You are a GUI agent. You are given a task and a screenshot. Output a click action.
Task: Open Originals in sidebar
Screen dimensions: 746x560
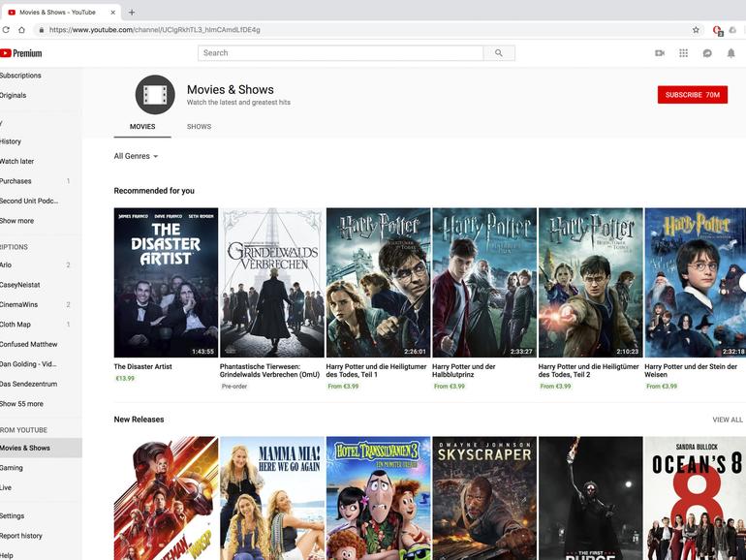click(14, 95)
